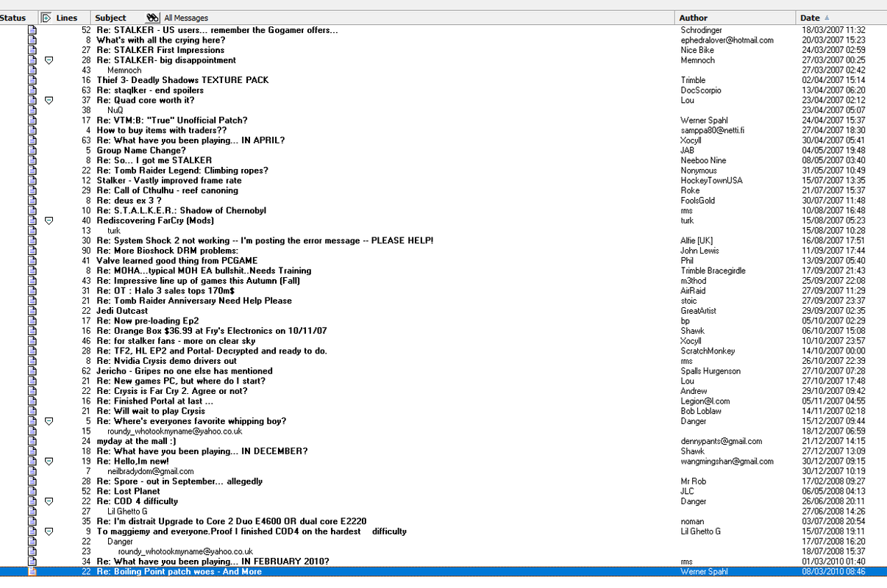The width and height of the screenshot is (887, 588).
Task: Select 'Re: New games PC, but where do I start?'
Action: pos(181,381)
